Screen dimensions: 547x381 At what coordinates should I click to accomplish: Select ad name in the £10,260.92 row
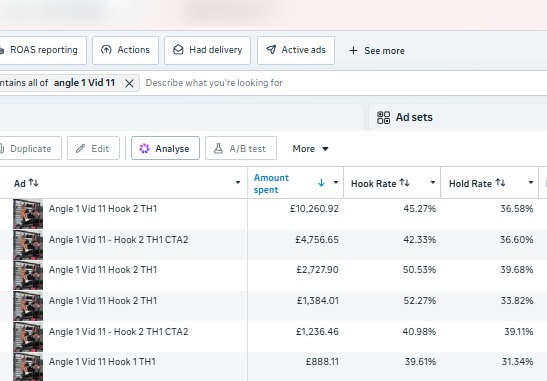pyautogui.click(x=103, y=209)
